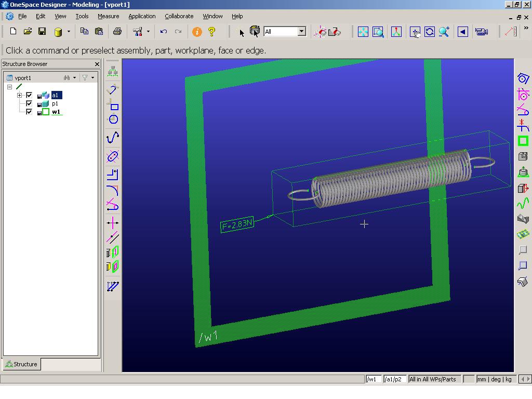
Task: Select the spline curve tool
Action: (113, 138)
